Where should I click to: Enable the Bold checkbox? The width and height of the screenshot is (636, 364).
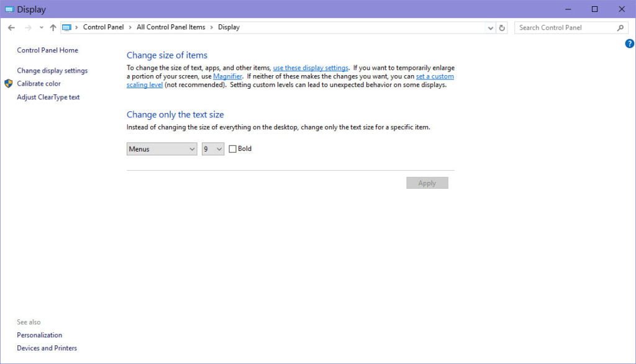(x=233, y=149)
